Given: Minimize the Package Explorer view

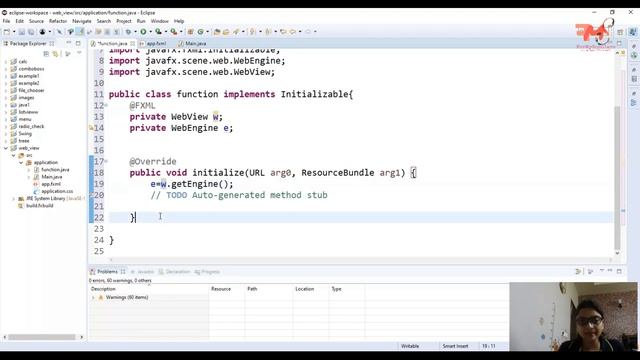Looking at the screenshot, I should click(x=69, y=43).
